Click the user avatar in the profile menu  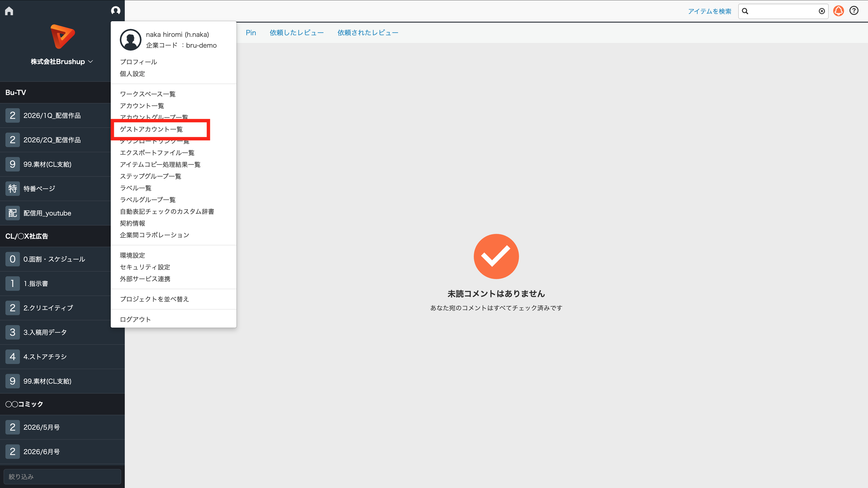click(x=130, y=40)
